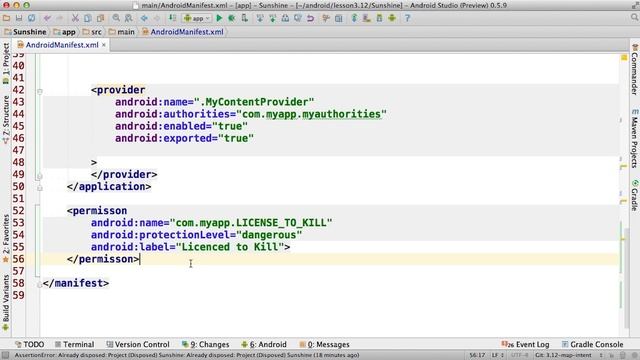Click the tool window toggle icon

pos(5,355)
